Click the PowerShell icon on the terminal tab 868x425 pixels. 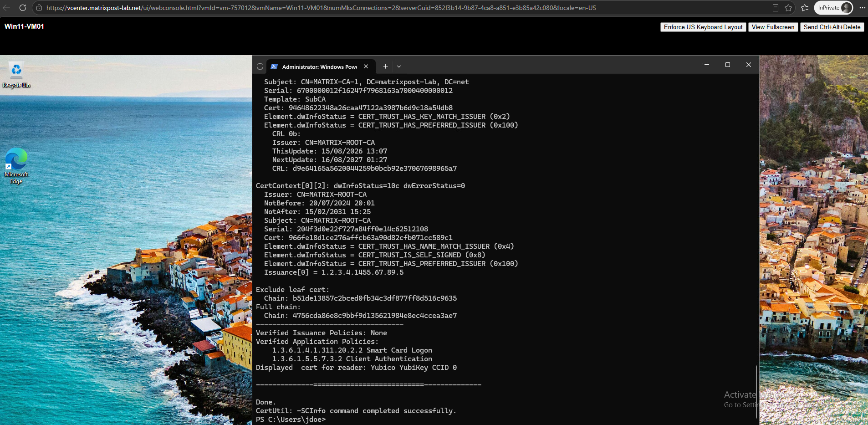point(274,67)
